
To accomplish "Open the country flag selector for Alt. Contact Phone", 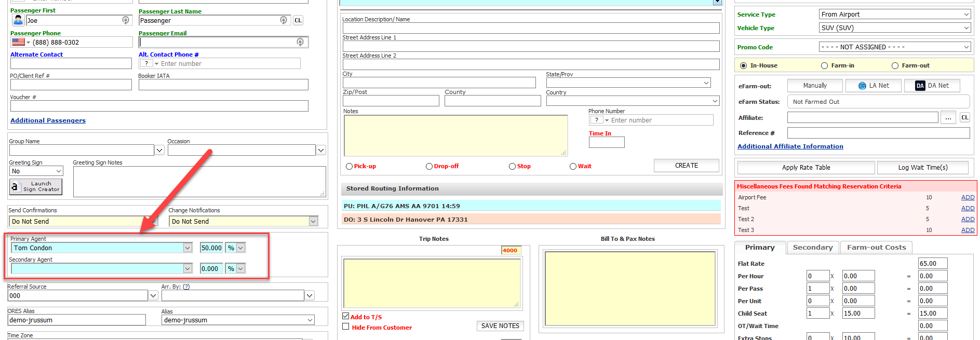I will 149,63.
